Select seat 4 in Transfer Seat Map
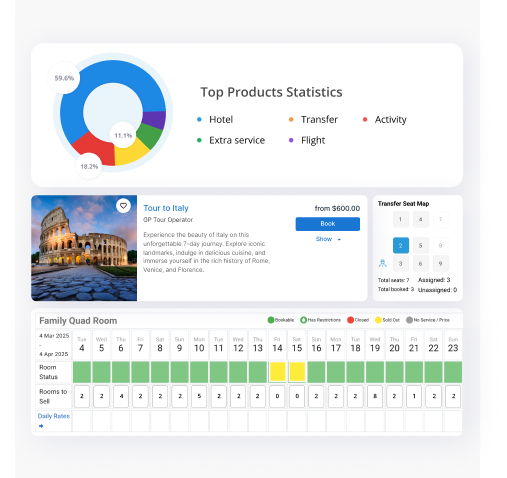The height and width of the screenshot is (478, 507). tap(421, 219)
